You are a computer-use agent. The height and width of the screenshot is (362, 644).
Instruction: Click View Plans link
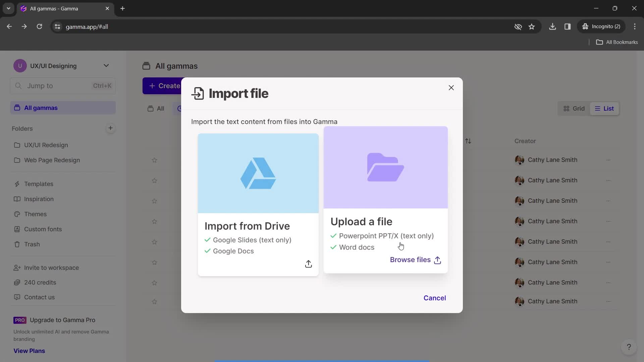29,351
